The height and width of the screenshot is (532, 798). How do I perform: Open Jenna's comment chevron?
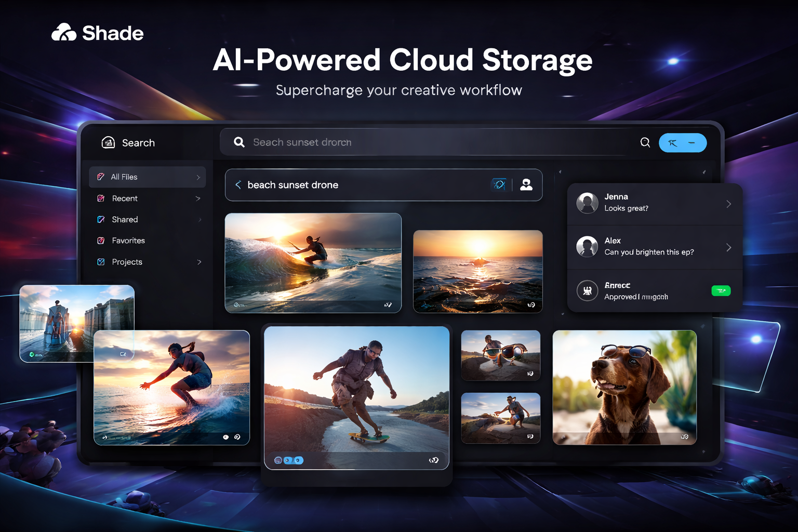[728, 204]
